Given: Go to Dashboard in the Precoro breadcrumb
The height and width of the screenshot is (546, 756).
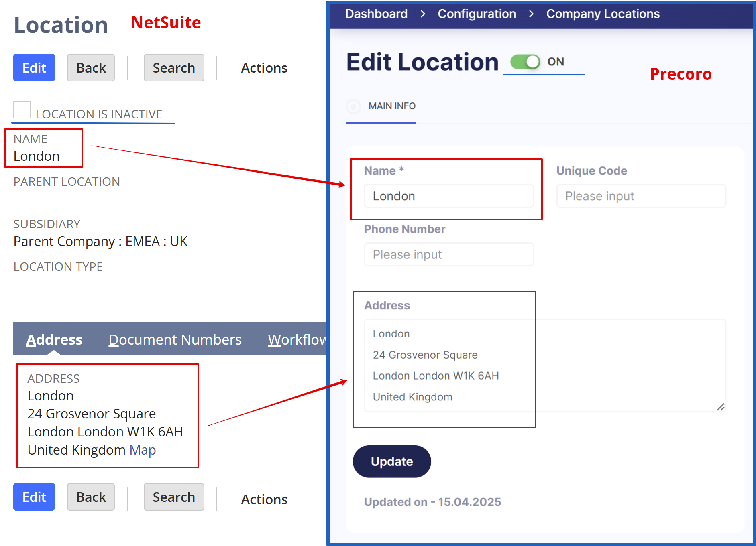Looking at the screenshot, I should tap(376, 14).
